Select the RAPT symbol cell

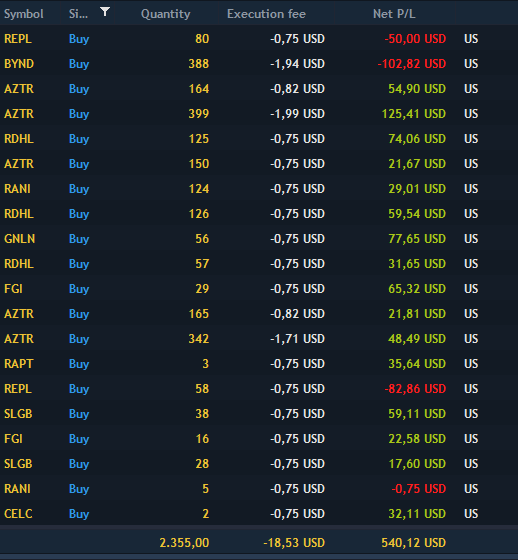point(19,364)
